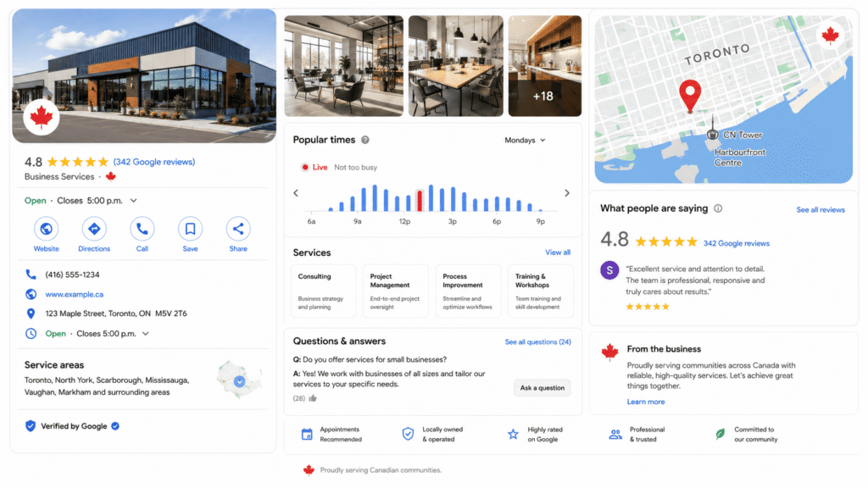Visit www.example.ca link
The width and height of the screenshot is (868, 488).
(x=75, y=294)
